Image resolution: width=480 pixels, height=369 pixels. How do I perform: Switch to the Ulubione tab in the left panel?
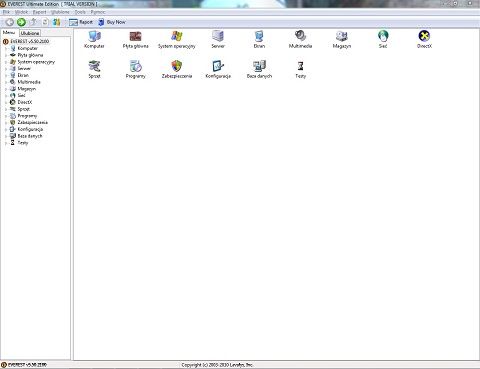click(30, 33)
